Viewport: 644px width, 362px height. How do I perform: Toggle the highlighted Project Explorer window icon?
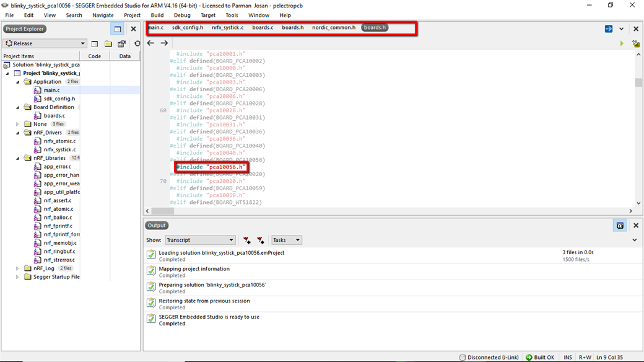tap(117, 29)
